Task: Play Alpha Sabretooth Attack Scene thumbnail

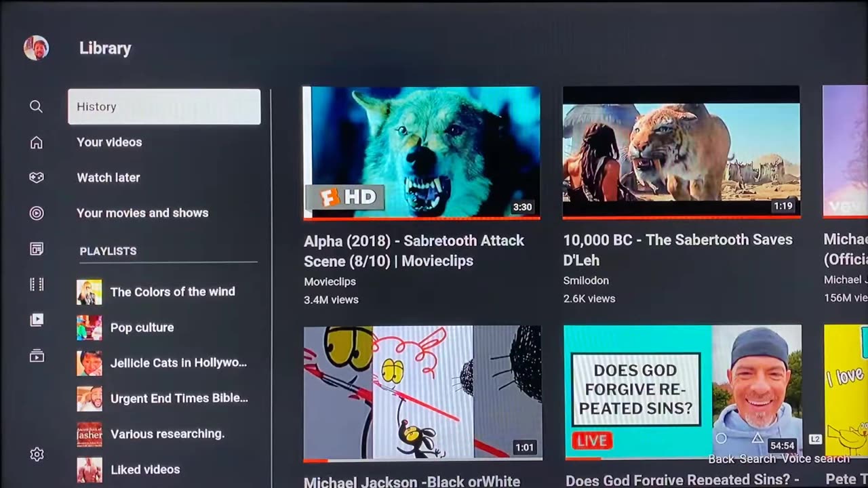Action: coord(422,152)
